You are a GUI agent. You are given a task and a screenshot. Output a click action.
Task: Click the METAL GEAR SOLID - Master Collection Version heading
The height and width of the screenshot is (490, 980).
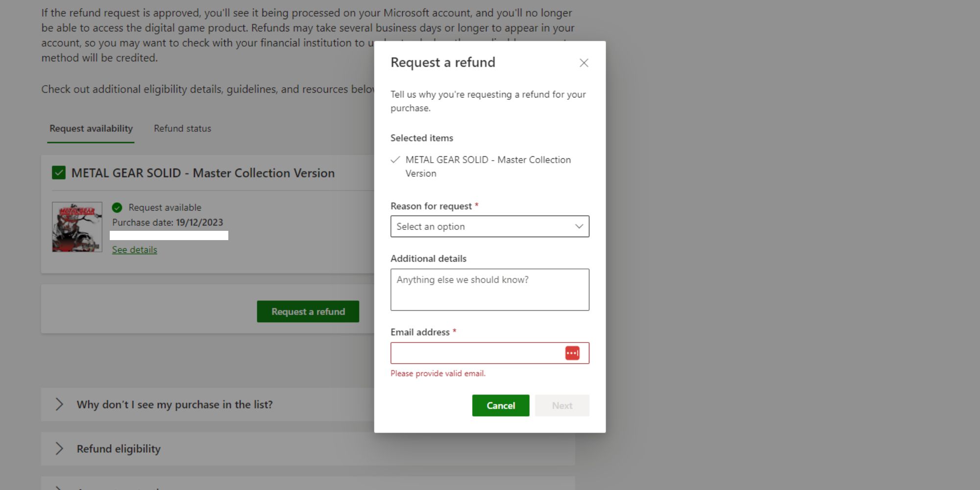click(203, 173)
